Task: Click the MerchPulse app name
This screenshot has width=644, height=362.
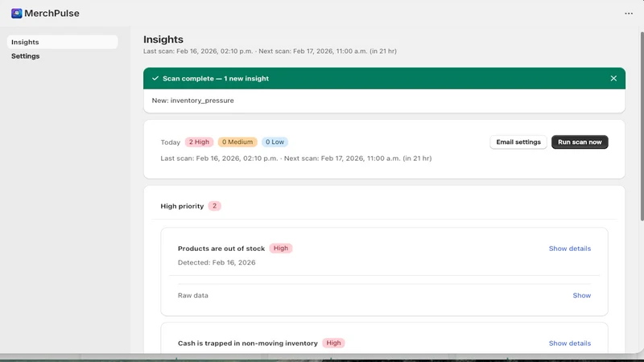Action: (x=52, y=14)
